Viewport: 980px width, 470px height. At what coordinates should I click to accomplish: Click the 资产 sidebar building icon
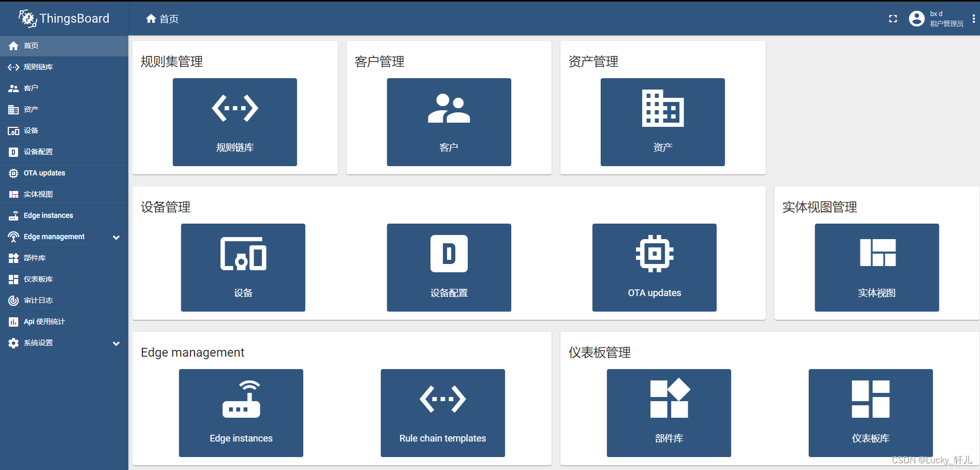[x=13, y=110]
